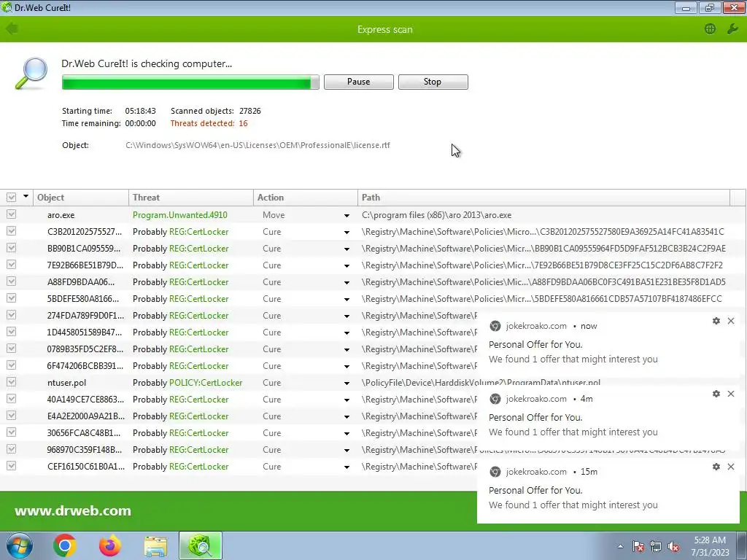This screenshot has width=747, height=560.
Task: Stop the express scan
Action: (x=433, y=82)
